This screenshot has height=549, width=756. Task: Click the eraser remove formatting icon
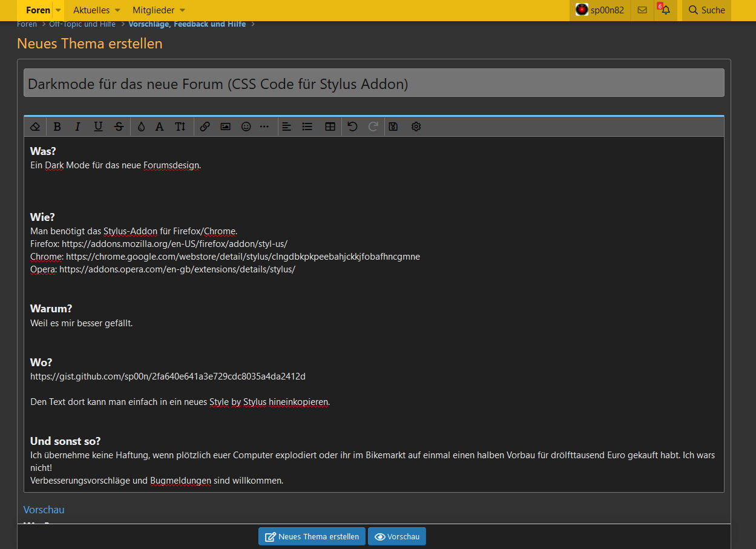tap(35, 127)
